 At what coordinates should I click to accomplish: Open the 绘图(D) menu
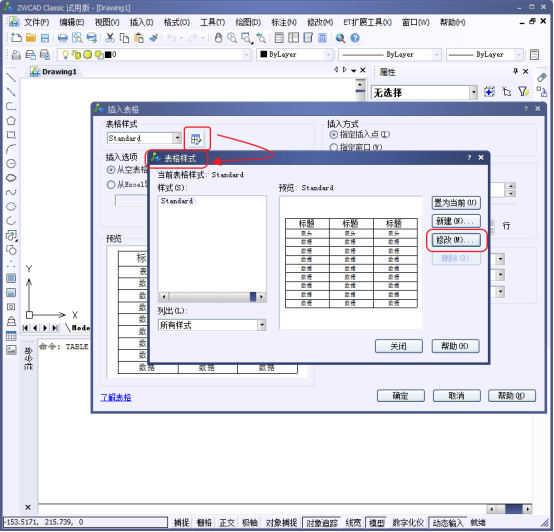click(248, 22)
